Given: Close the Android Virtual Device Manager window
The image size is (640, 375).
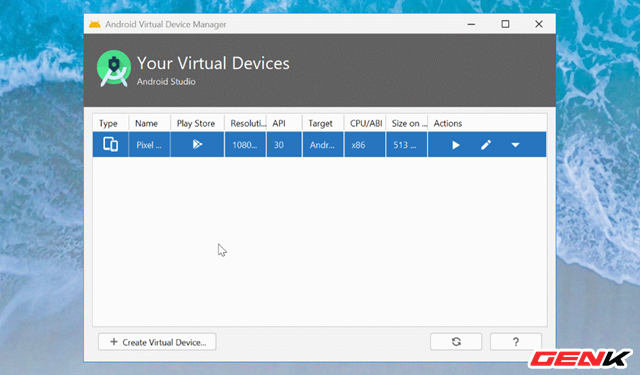Looking at the screenshot, I should [x=539, y=24].
